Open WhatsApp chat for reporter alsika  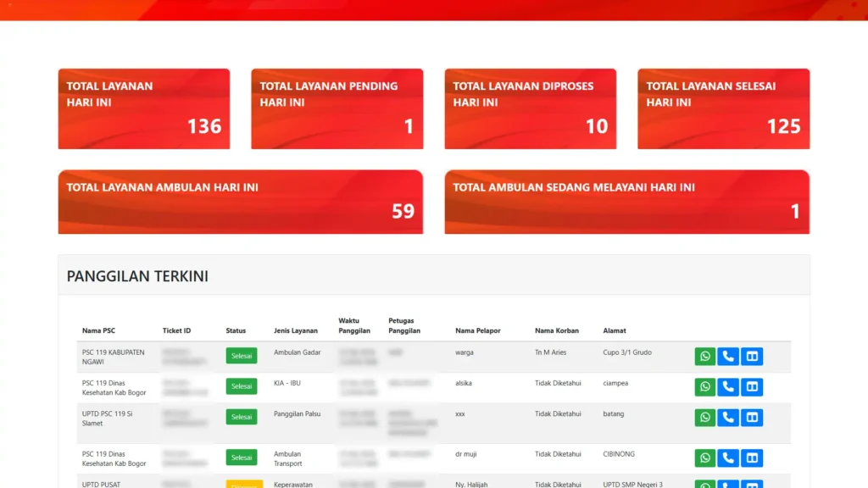point(705,387)
